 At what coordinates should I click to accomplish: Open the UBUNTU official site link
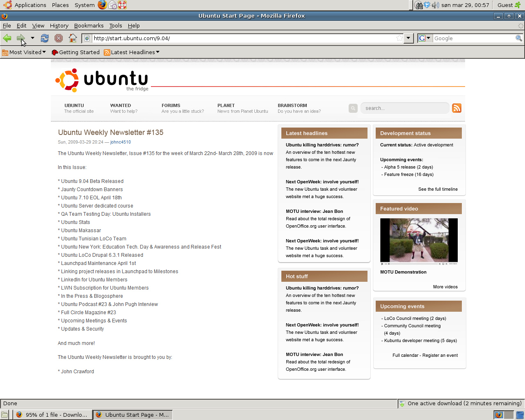[79, 108]
